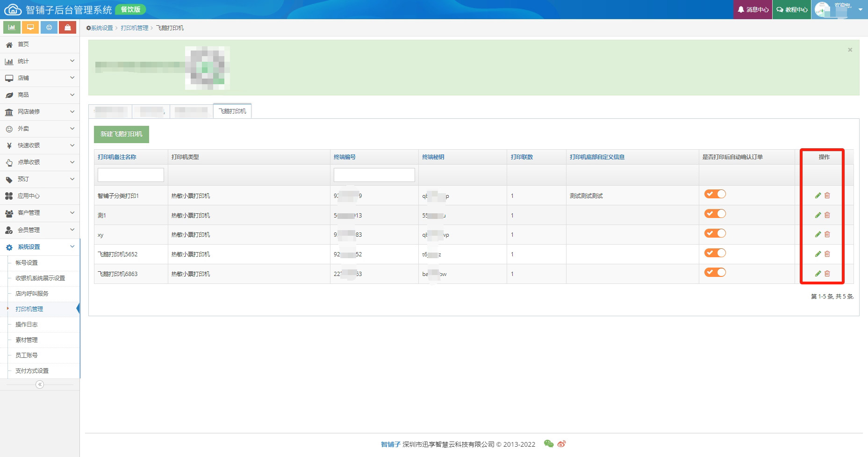The image size is (868, 457).
Task: Open the WeChat icon in footer
Action: [x=549, y=444]
